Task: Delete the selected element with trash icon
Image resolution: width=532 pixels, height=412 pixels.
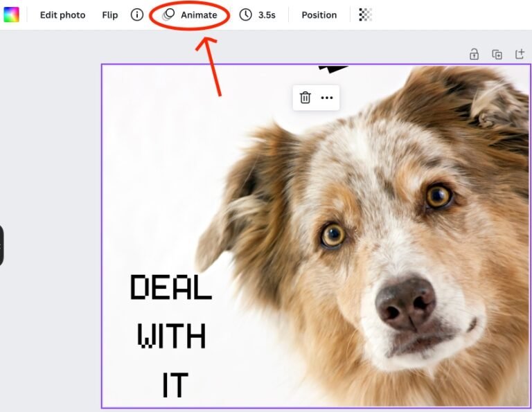Action: 305,98
